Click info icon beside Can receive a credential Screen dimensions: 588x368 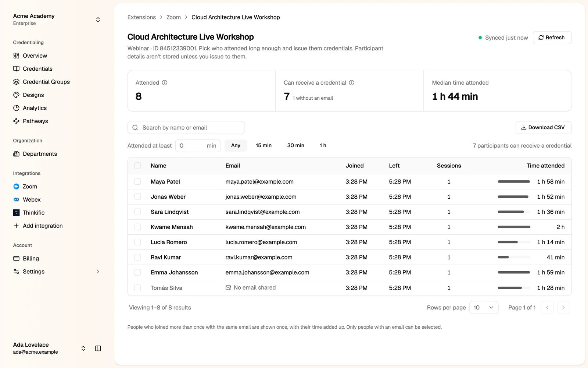coord(352,83)
